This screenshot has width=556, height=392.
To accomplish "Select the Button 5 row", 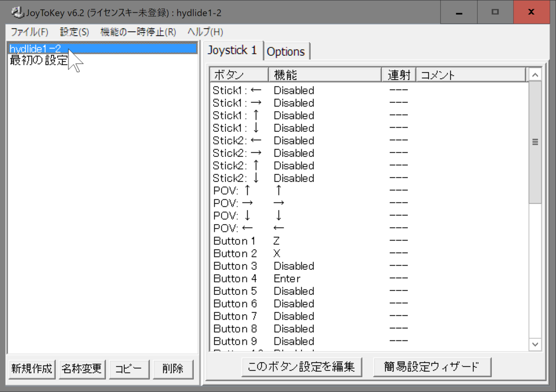I will 369,291.
